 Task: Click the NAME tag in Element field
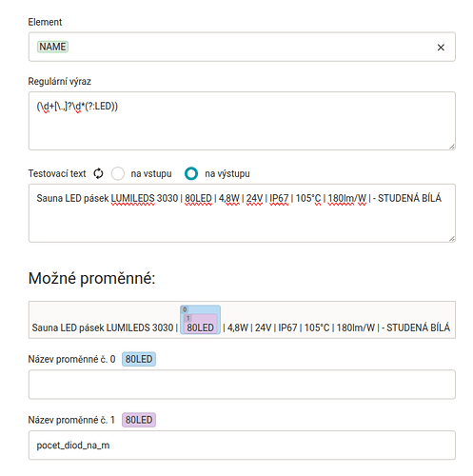click(52, 47)
